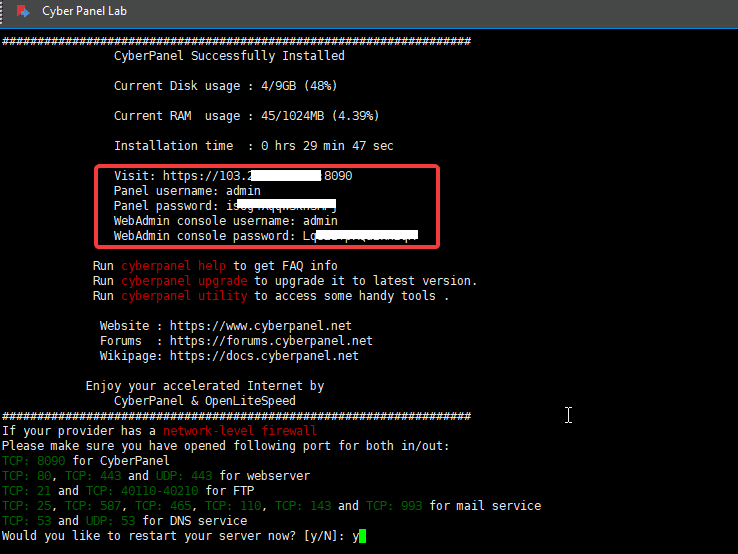Click the Installation time line
Image resolution: width=738 pixels, height=554 pixels.
[253, 146]
